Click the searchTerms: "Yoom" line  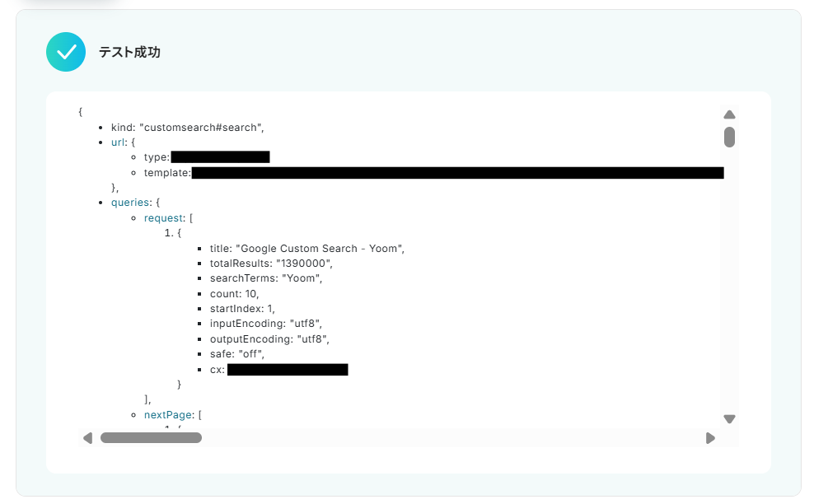265,278
